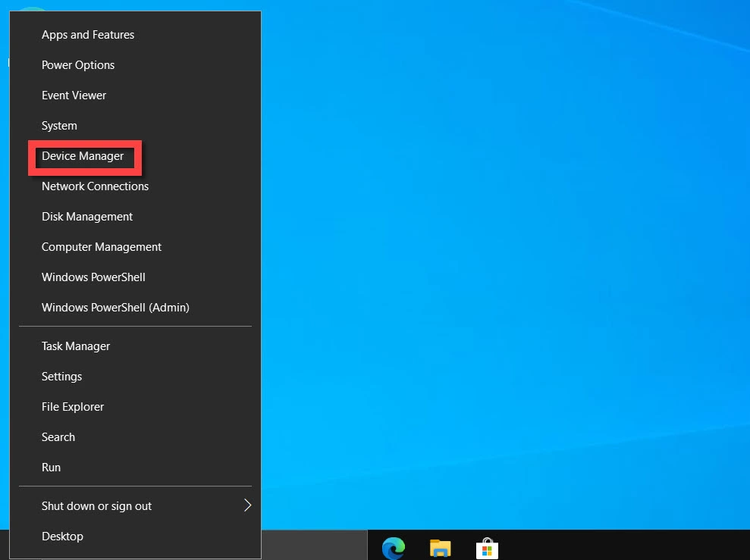Launch Microsoft Store from the taskbar

pos(487,548)
